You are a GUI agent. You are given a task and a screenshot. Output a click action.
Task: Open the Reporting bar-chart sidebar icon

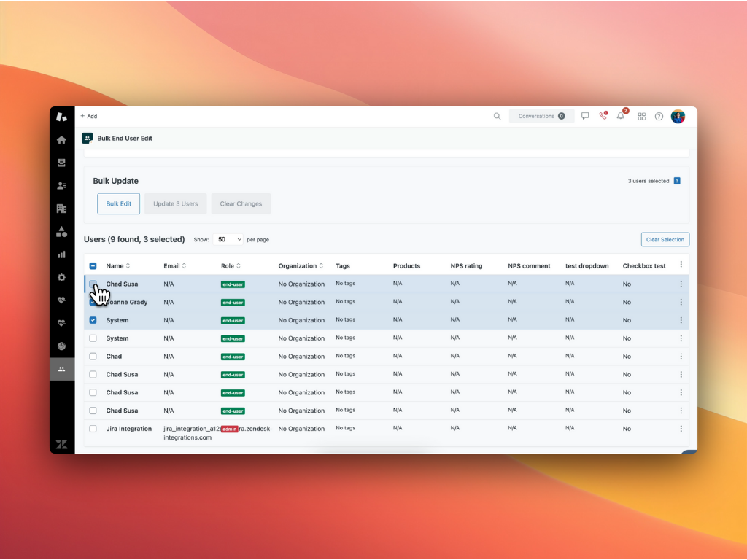coord(61,254)
